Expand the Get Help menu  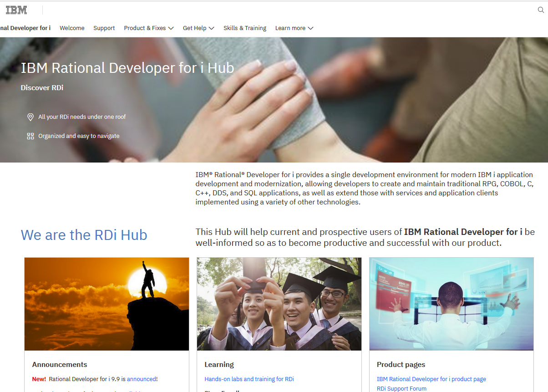coord(198,28)
